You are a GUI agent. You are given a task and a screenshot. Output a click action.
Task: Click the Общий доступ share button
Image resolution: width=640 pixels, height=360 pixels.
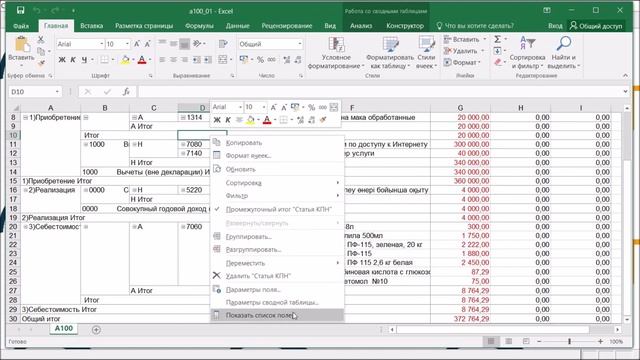pyautogui.click(x=596, y=26)
